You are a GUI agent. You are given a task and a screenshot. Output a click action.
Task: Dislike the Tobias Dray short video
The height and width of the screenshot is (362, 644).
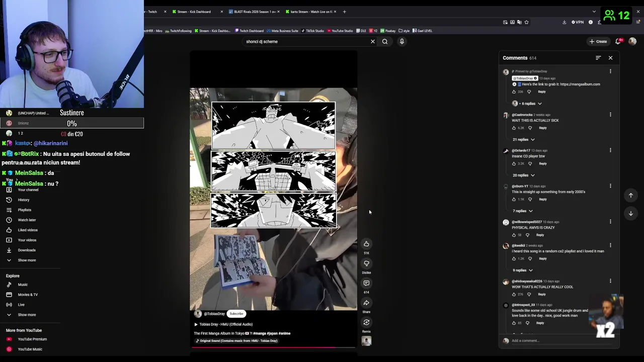coord(366,263)
